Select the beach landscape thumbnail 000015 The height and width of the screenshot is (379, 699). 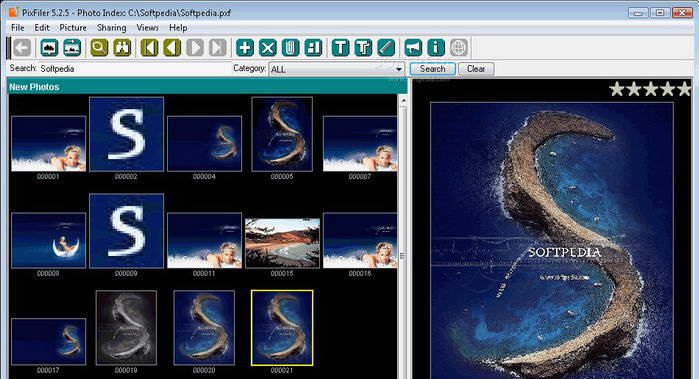pyautogui.click(x=282, y=243)
